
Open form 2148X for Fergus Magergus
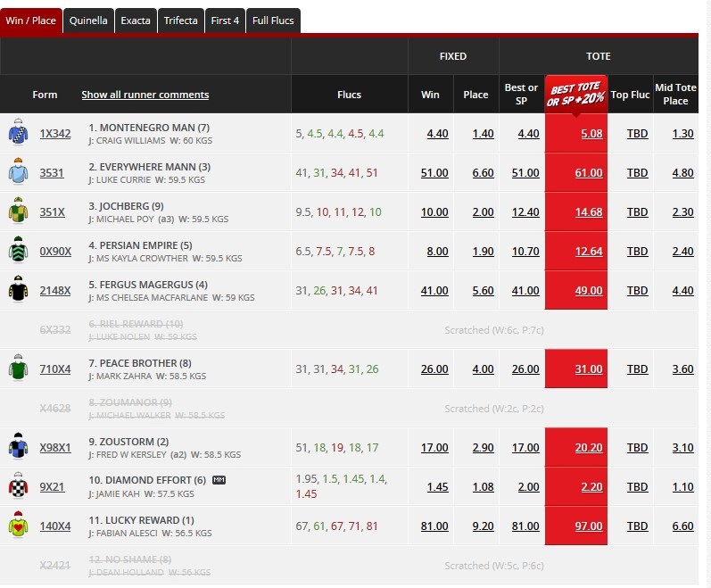point(55,291)
